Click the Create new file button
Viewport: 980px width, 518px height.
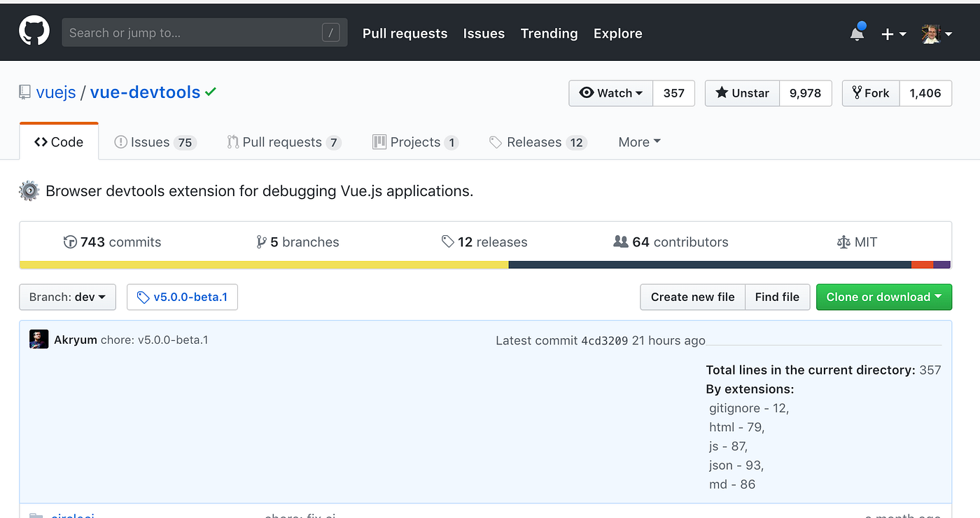692,297
